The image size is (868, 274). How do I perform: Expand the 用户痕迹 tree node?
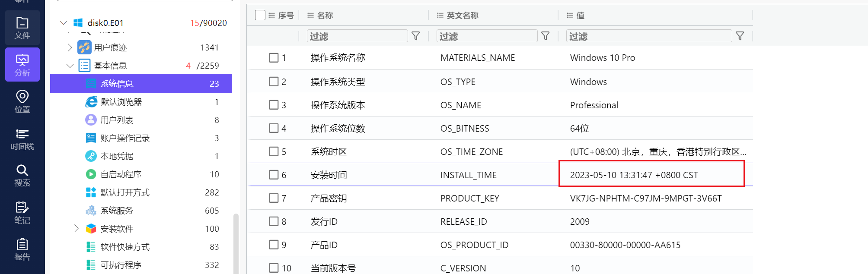pos(70,47)
